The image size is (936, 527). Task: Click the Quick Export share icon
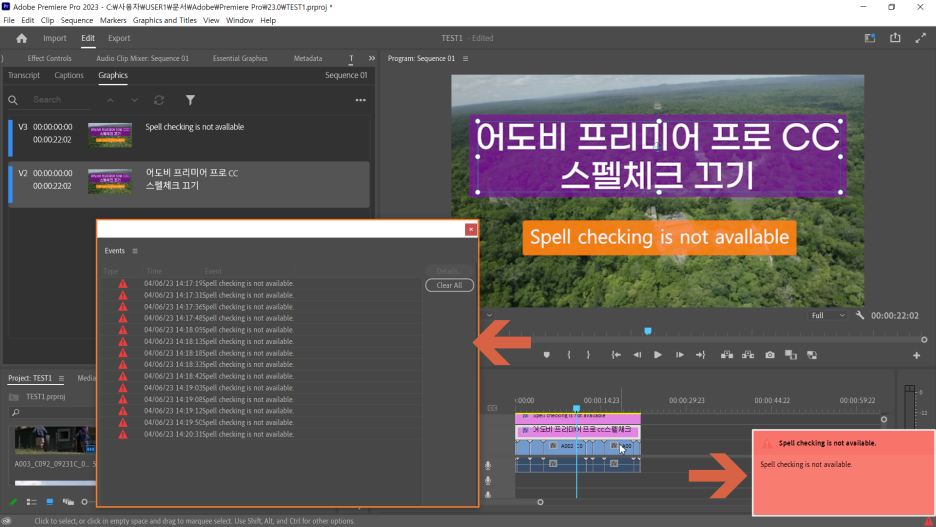(895, 38)
